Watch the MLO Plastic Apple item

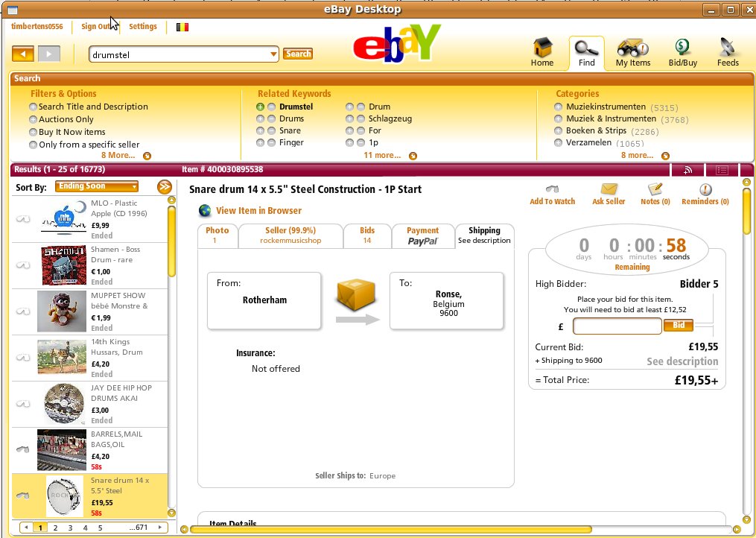point(22,219)
